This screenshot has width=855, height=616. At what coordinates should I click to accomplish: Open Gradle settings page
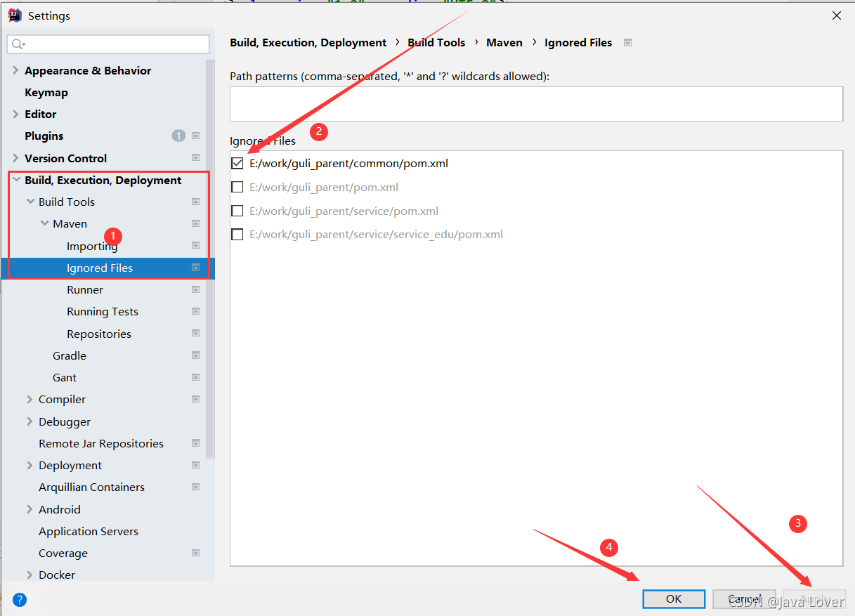tap(70, 355)
